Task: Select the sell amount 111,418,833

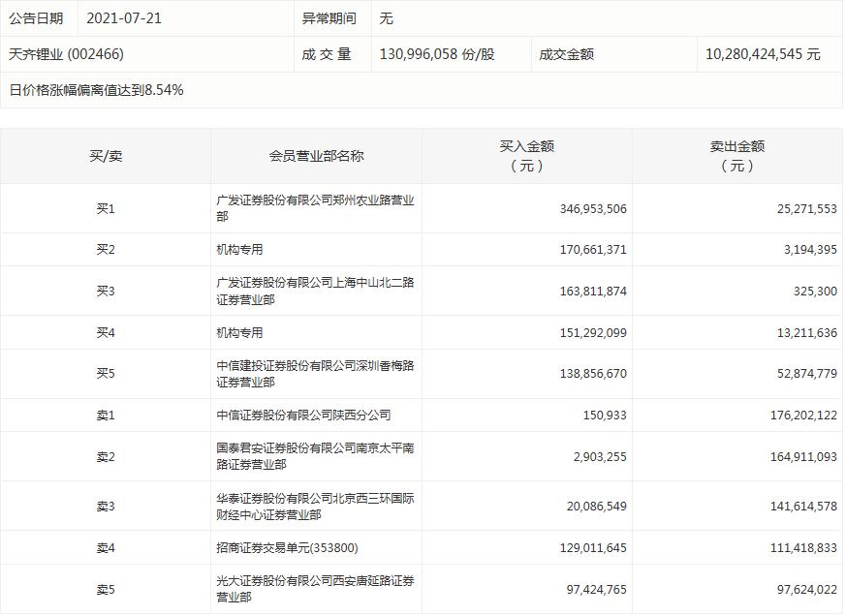Action: (x=803, y=548)
